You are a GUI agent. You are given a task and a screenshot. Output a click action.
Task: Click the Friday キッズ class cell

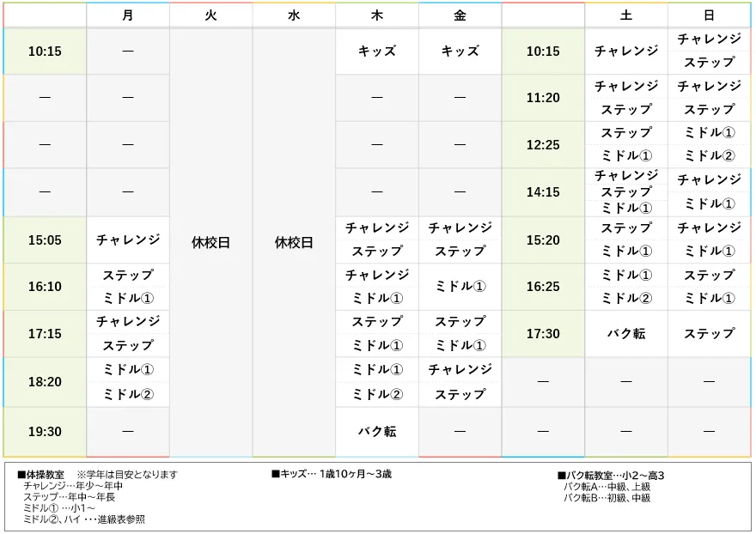point(459,52)
